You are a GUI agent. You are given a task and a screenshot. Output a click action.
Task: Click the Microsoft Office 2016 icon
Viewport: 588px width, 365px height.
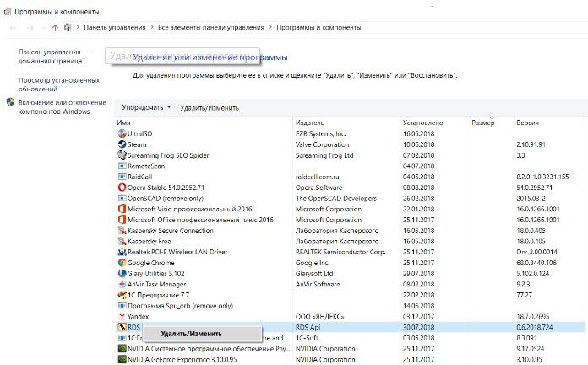[122, 220]
